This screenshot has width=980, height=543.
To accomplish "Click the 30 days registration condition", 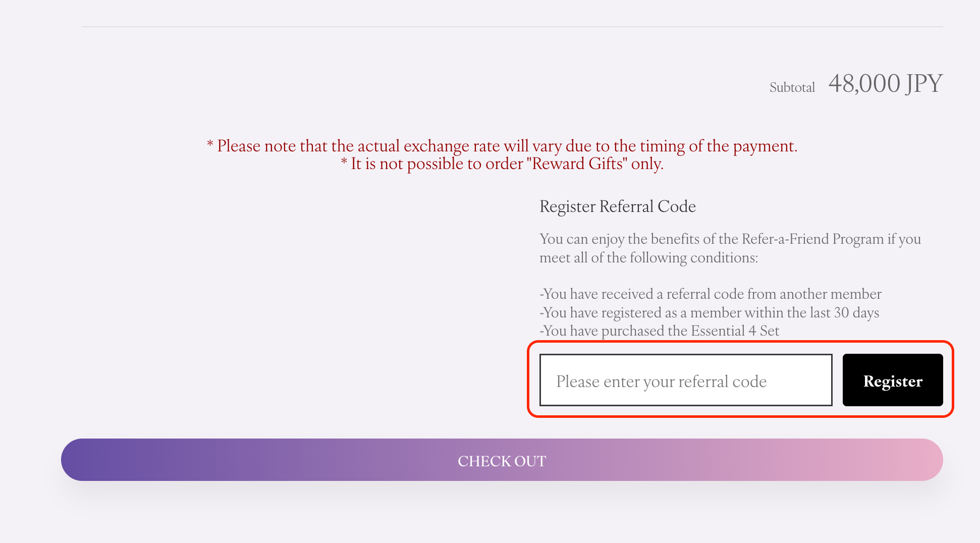I will [709, 313].
